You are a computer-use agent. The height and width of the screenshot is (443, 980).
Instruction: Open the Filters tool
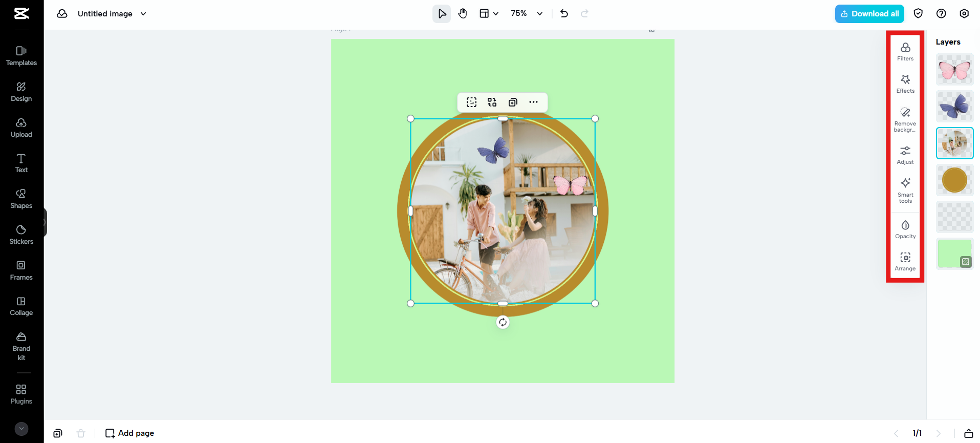[x=905, y=52]
